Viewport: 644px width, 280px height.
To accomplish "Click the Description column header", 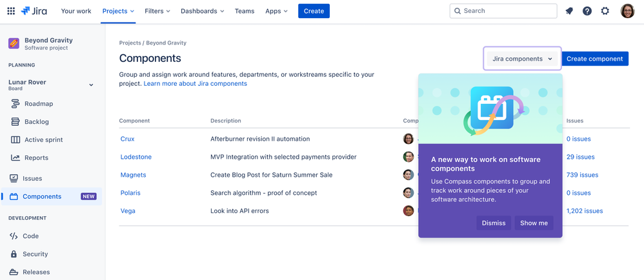I will (226, 121).
